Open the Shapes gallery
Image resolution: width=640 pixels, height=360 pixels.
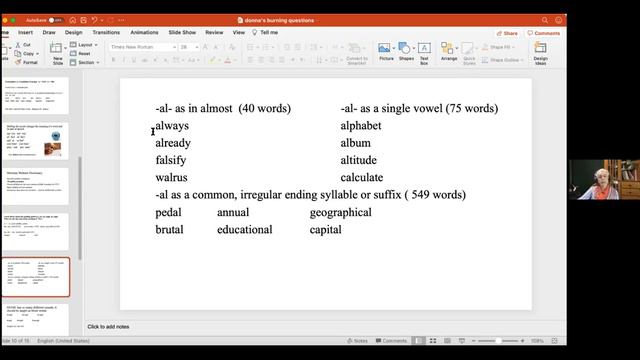(406, 52)
